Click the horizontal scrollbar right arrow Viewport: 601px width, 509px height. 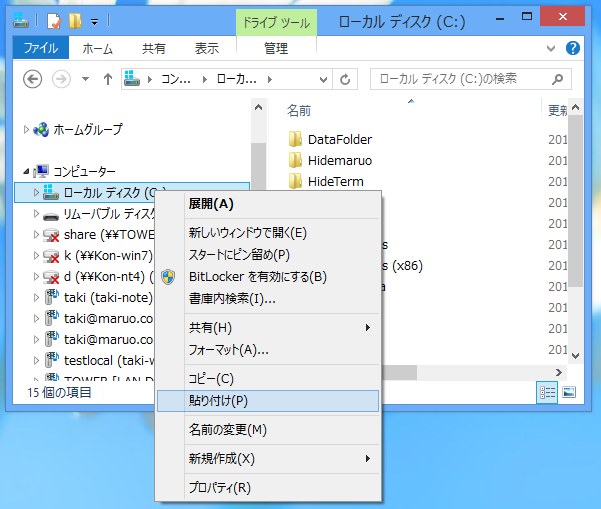(x=559, y=372)
